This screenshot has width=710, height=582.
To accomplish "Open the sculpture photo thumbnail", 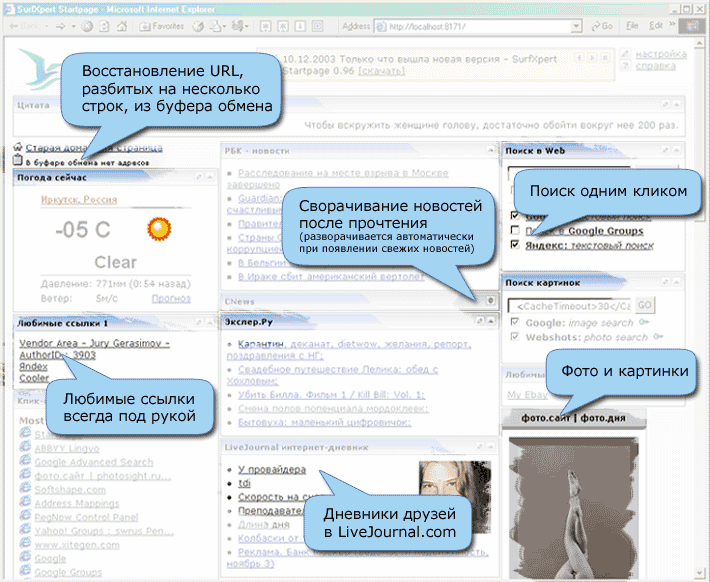I will (x=574, y=507).
